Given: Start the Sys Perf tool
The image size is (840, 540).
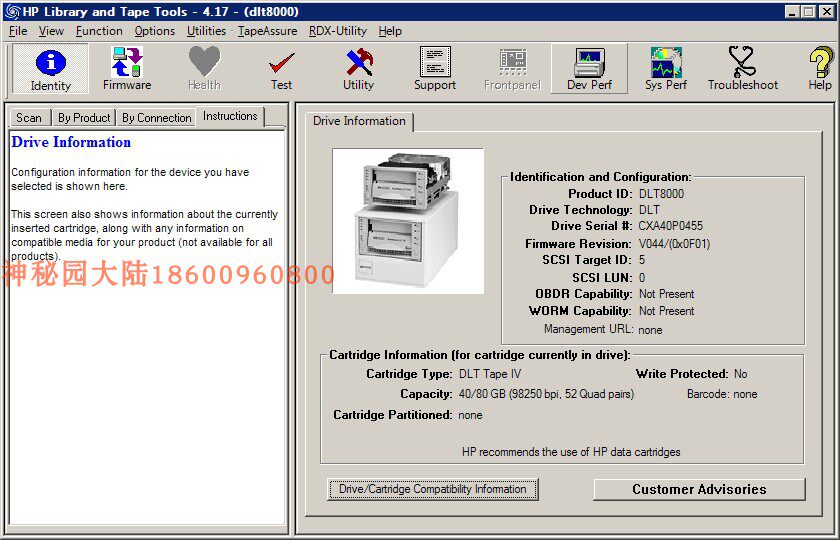Looking at the screenshot, I should click(666, 69).
